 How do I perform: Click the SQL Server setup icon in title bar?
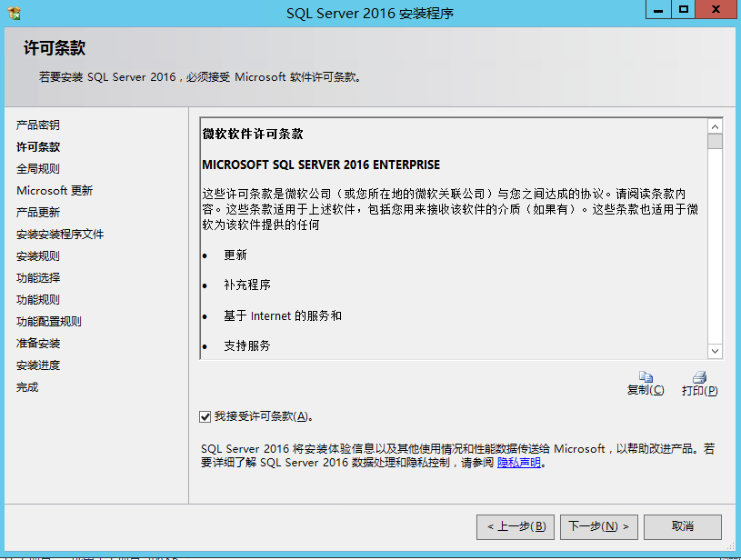point(13,12)
